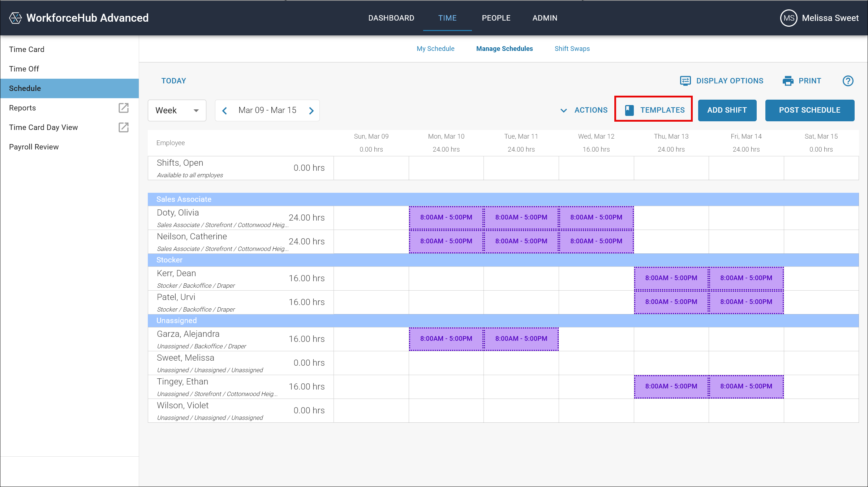Go to next week arrow

click(311, 110)
